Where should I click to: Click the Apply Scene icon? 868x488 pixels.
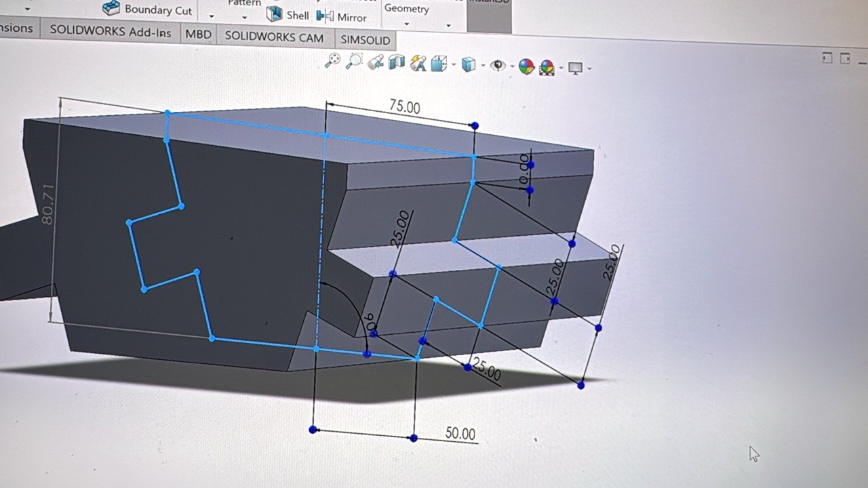coord(547,67)
